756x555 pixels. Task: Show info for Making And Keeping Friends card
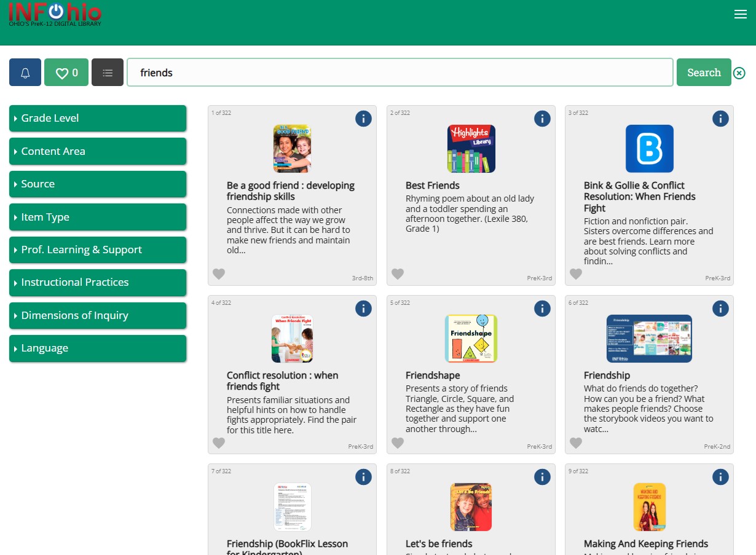720,477
